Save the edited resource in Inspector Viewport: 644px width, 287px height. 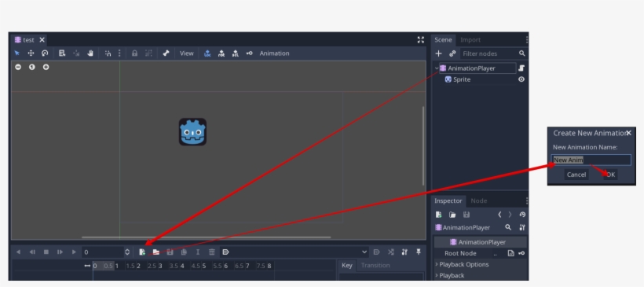(467, 215)
